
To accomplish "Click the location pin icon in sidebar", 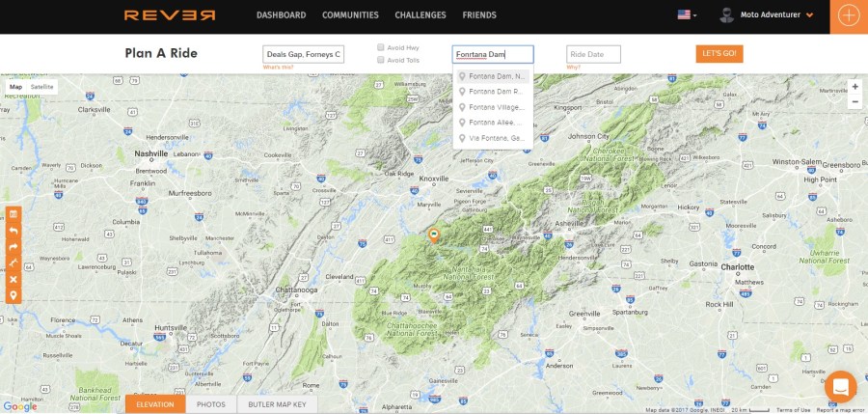I will 14,294.
